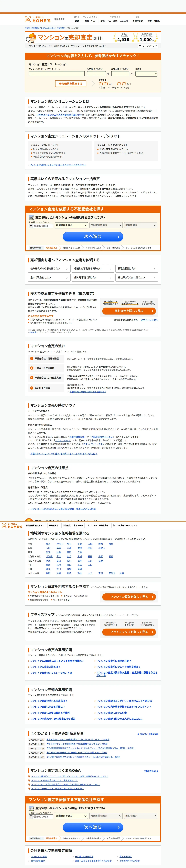Screen dimensions: 186x868
Task: Choose 急いで現金化したい reason
Action: pyautogui.click(x=49, y=278)
